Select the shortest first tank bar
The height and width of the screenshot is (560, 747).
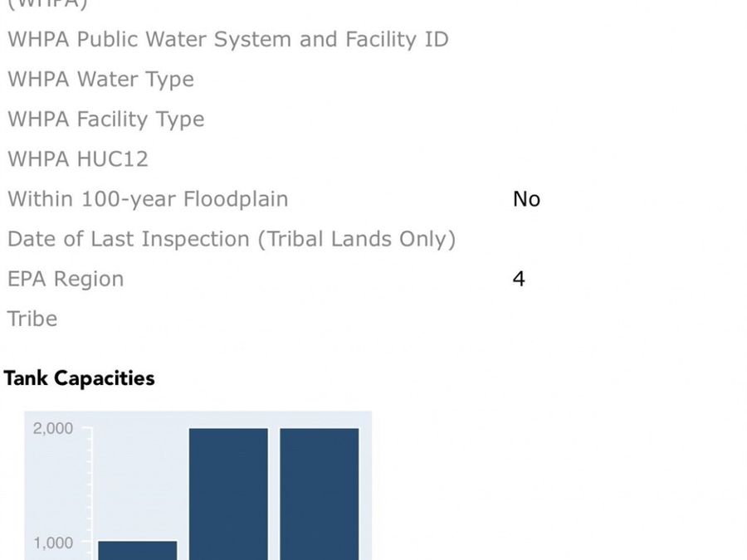tap(138, 551)
